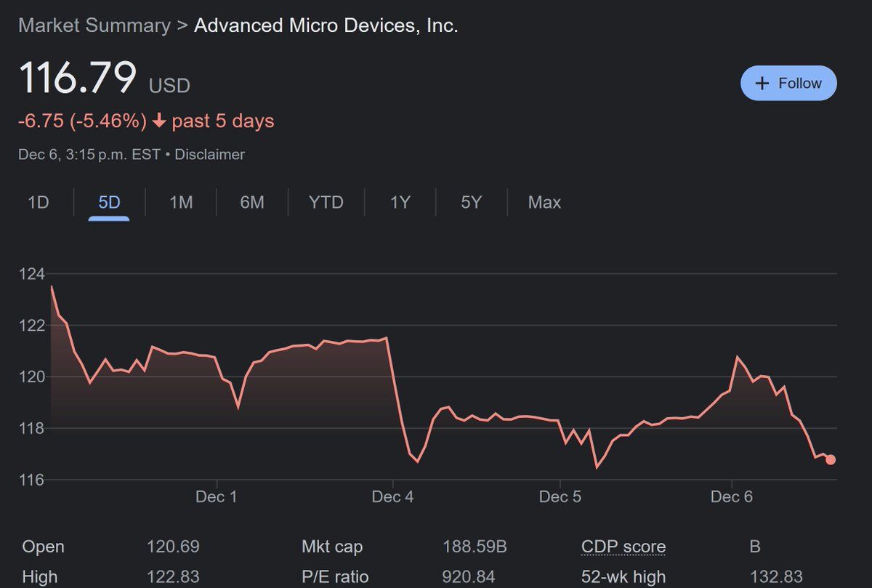872x588 pixels.
Task: Select the YTD range tab
Action: 326,202
